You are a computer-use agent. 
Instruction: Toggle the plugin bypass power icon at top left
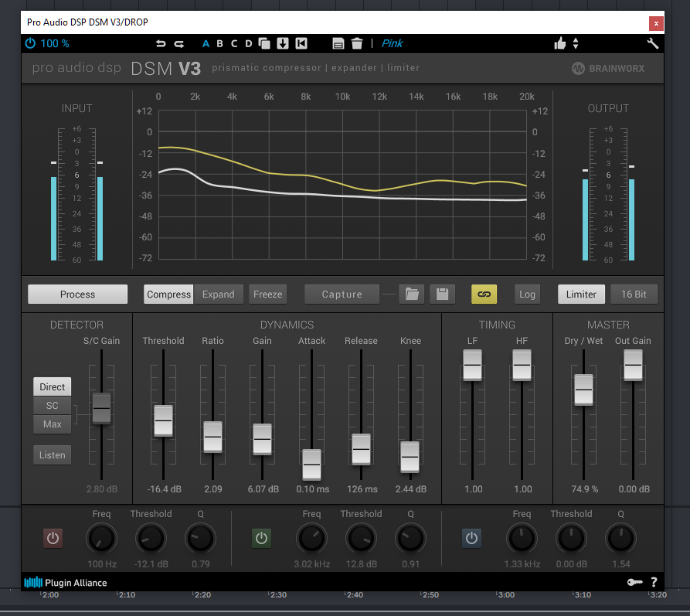(30, 44)
